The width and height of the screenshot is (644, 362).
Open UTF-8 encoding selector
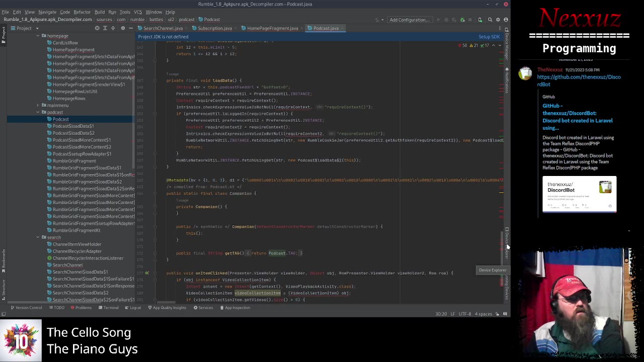[465, 314]
